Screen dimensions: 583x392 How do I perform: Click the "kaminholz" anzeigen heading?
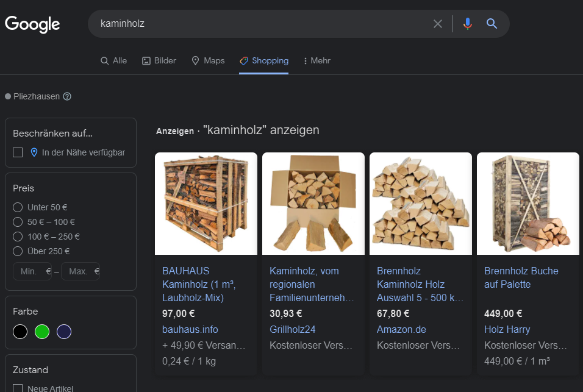261,130
